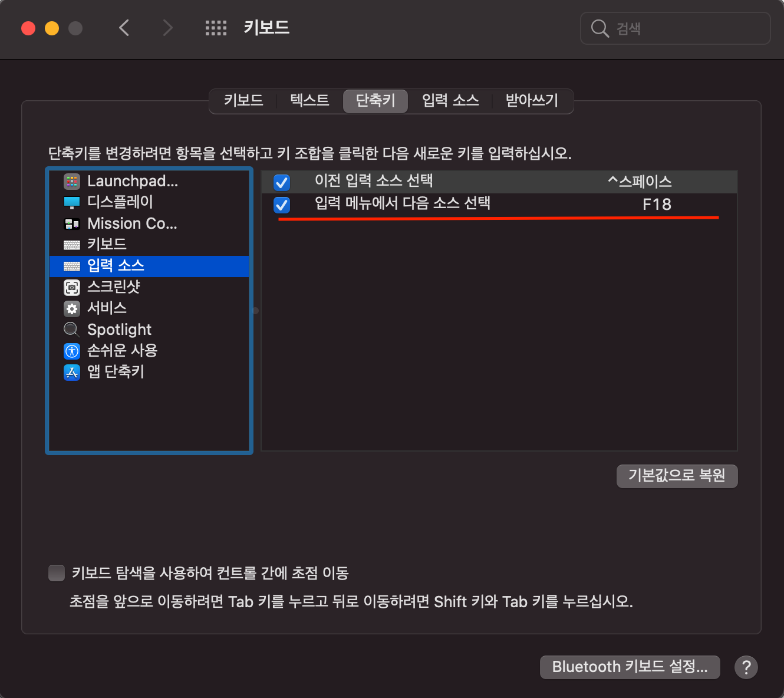Go forward with the right chevron
784x698 pixels.
[168, 28]
